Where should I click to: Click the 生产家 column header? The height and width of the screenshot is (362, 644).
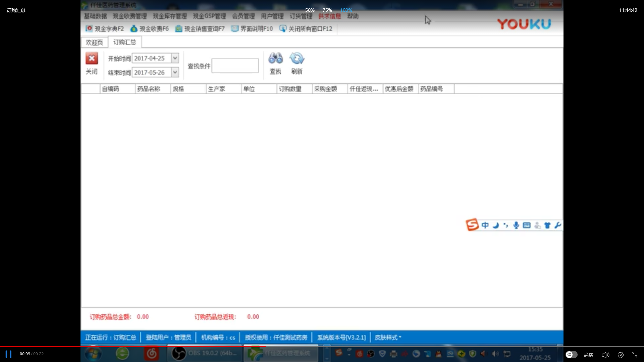pyautogui.click(x=224, y=89)
